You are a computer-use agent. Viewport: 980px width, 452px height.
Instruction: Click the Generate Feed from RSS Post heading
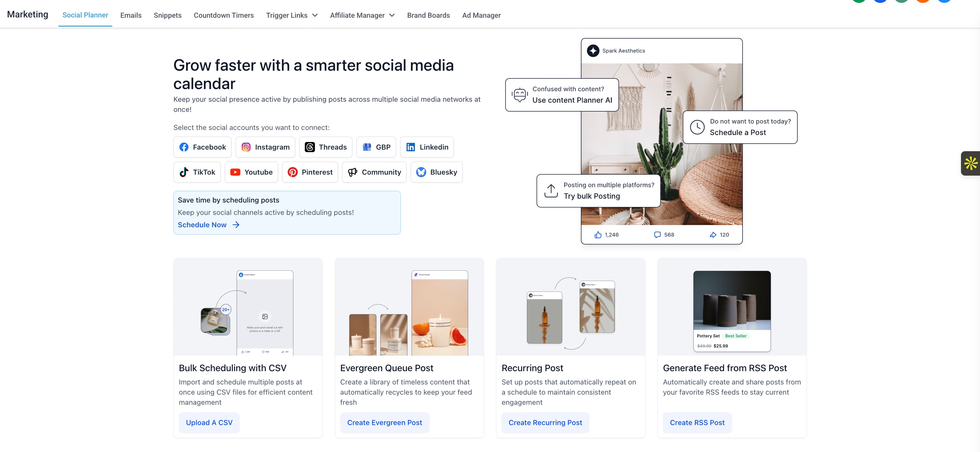tap(725, 368)
